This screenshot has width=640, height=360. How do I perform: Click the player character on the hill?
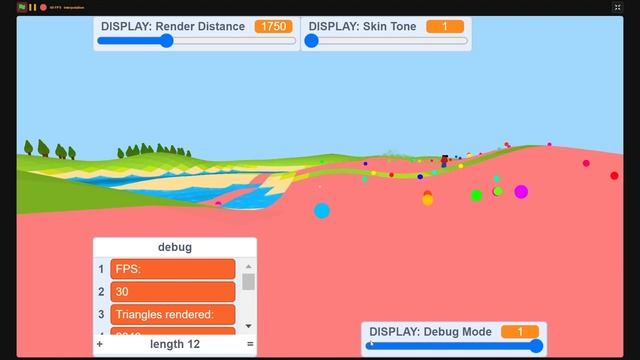[x=444, y=161]
